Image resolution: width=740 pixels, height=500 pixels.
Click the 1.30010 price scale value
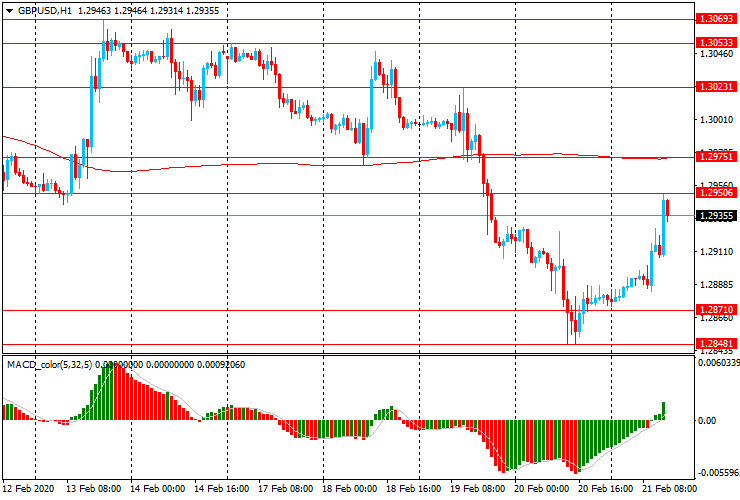716,120
